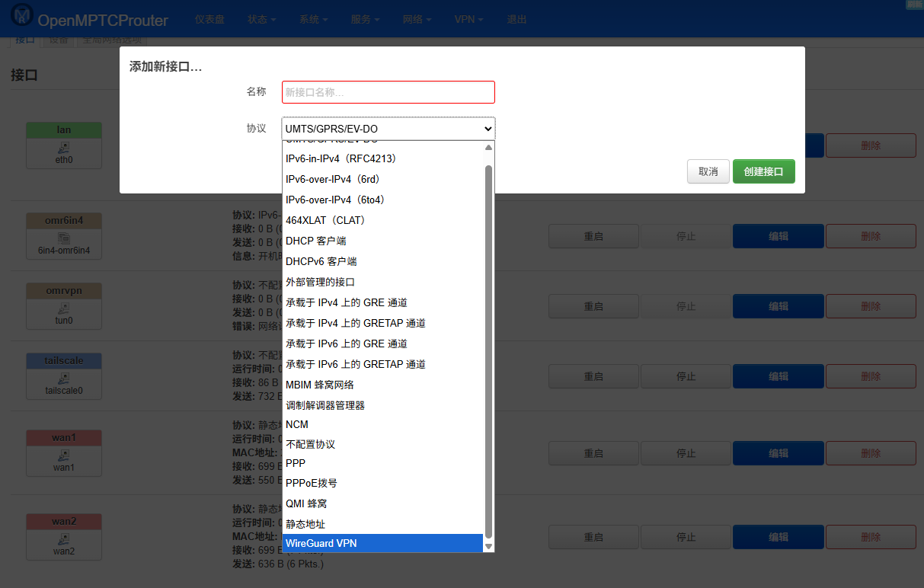Click 编辑 for the wan1 interface
This screenshot has height=588, width=924.
tap(779, 453)
